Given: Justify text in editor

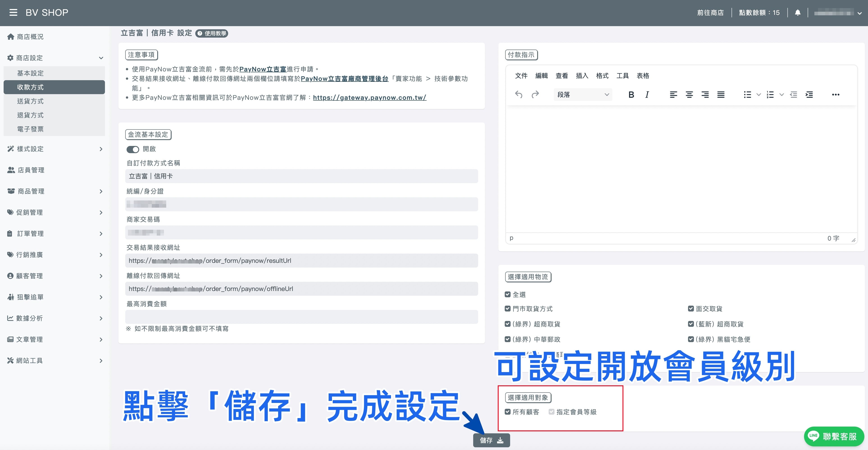Looking at the screenshot, I should click(x=721, y=95).
